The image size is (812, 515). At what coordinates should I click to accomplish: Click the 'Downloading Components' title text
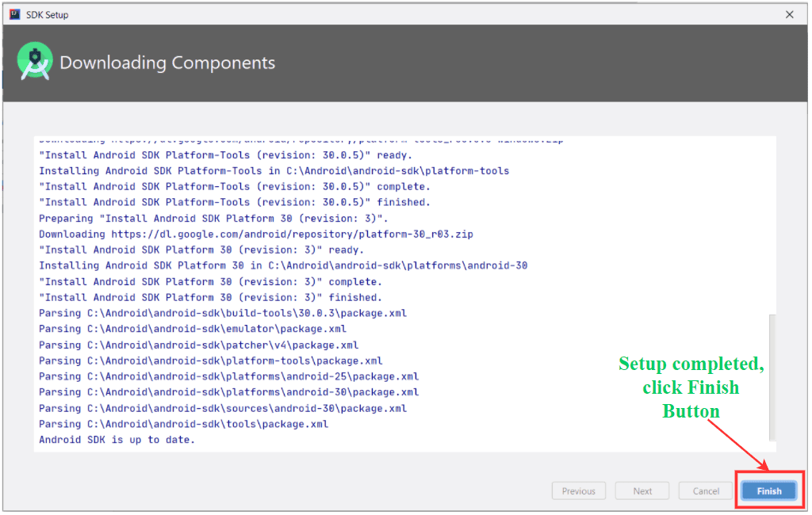167,63
